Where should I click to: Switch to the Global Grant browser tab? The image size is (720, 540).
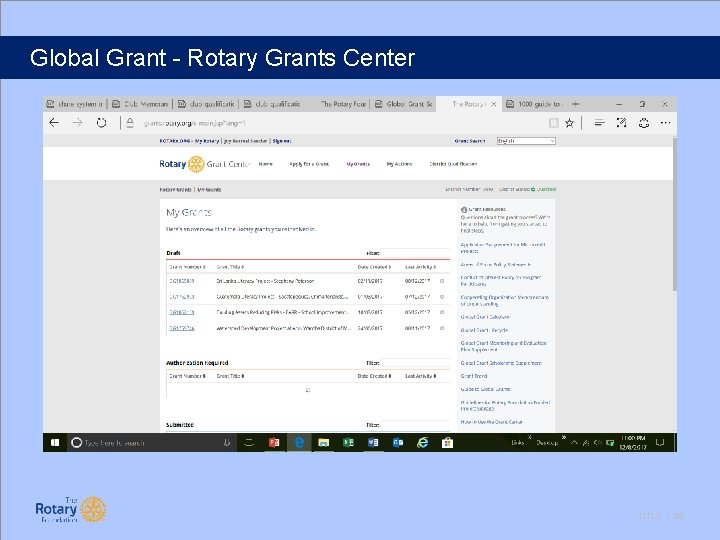pos(404,104)
